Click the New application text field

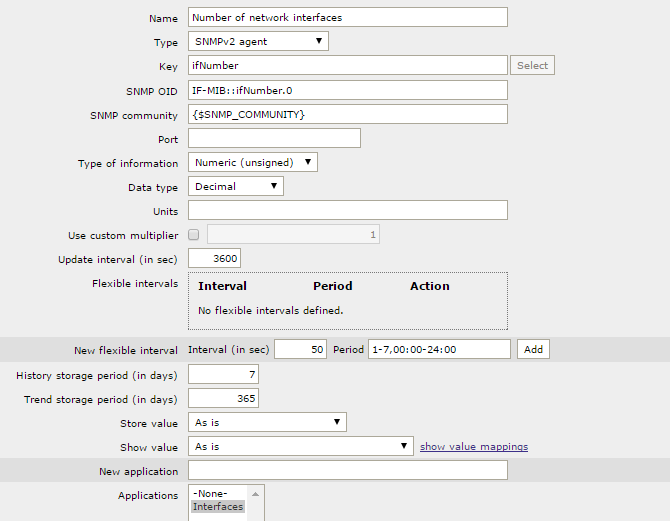[347, 470]
